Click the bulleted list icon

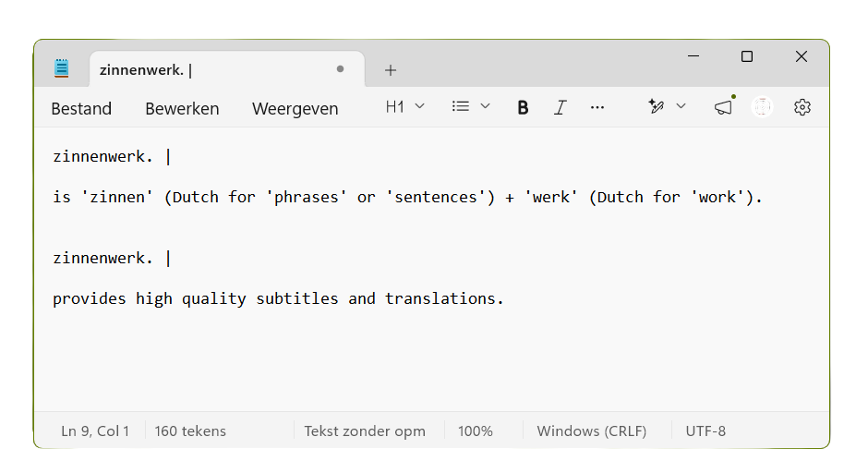[461, 106]
